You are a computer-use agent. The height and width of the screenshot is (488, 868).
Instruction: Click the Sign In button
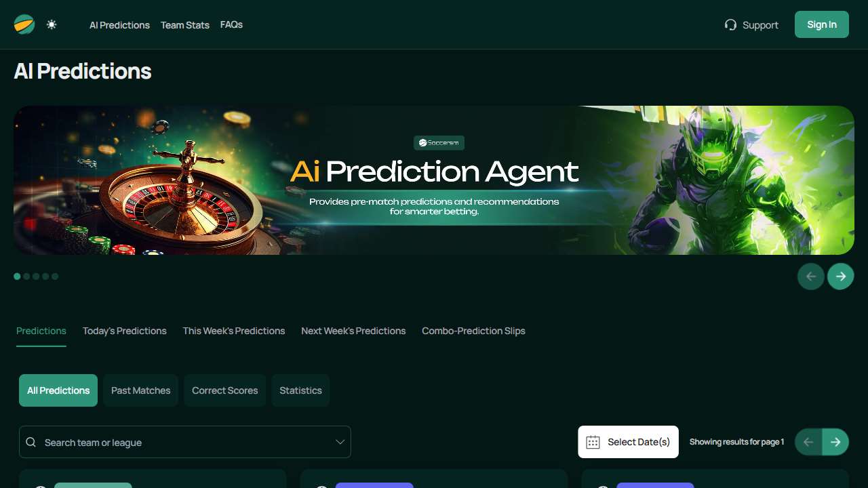822,24
